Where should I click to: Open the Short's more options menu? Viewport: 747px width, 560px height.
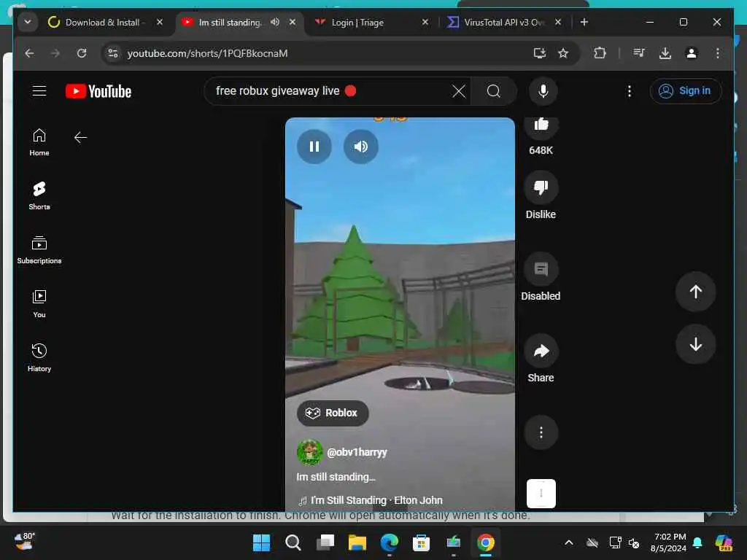pyautogui.click(x=541, y=432)
